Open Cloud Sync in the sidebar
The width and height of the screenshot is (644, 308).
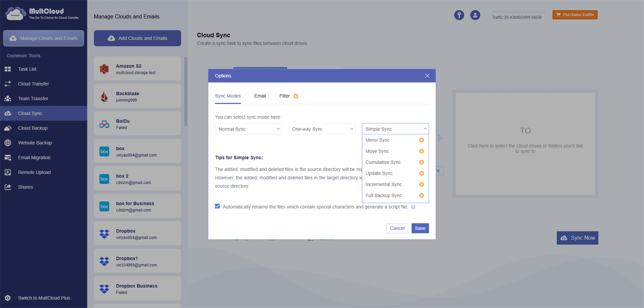coord(43,113)
